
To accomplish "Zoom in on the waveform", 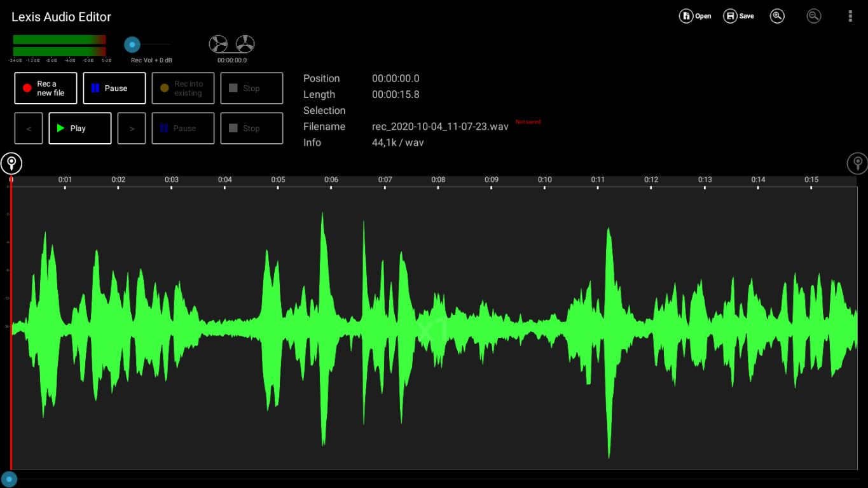I will click(x=777, y=16).
